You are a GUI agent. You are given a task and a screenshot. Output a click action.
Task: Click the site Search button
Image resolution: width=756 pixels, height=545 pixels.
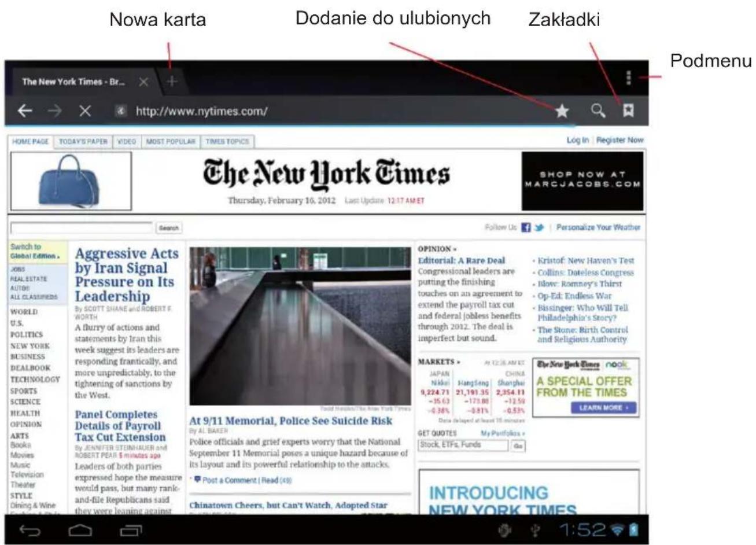pyautogui.click(x=169, y=228)
